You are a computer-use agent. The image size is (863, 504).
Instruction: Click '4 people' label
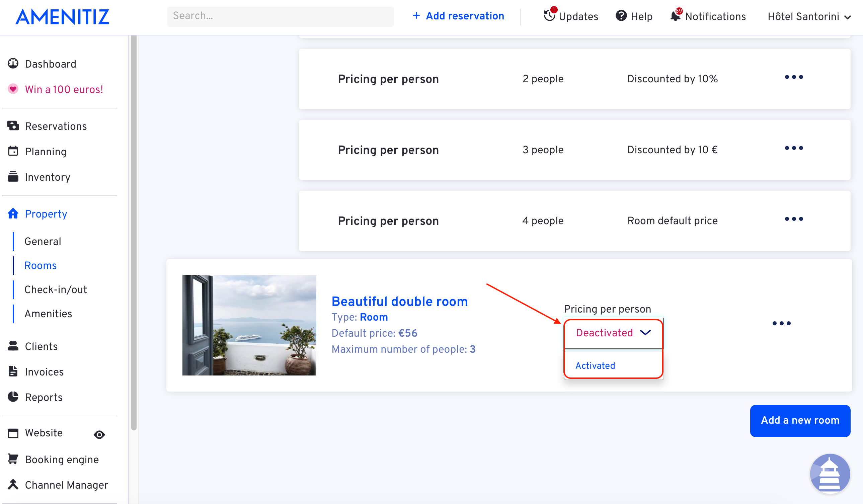click(x=543, y=221)
